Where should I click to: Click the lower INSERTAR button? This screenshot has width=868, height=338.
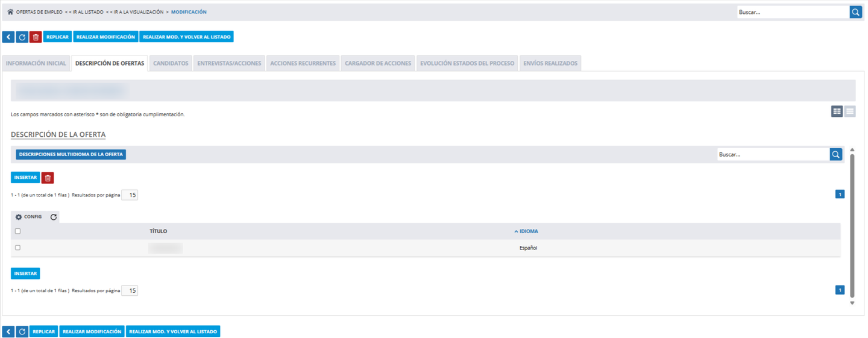pyautogui.click(x=25, y=274)
